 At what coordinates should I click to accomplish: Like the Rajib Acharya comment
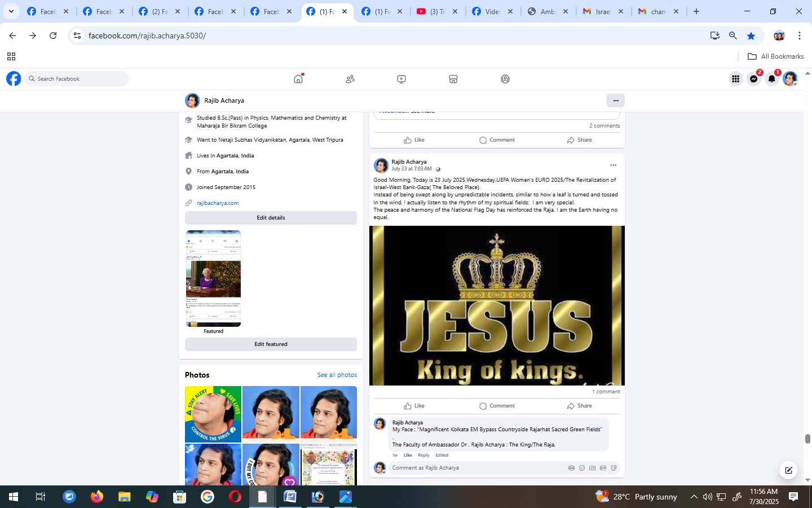tap(408, 455)
